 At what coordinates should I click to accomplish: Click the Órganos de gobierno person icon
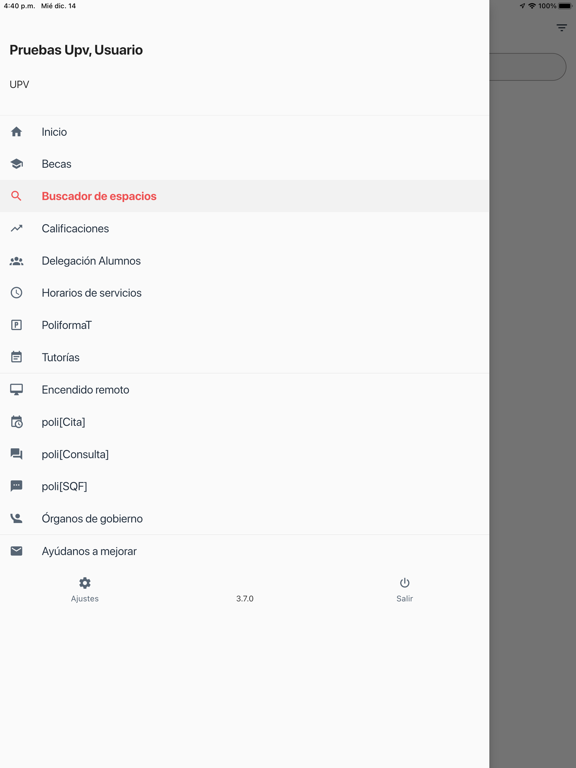(x=16, y=518)
